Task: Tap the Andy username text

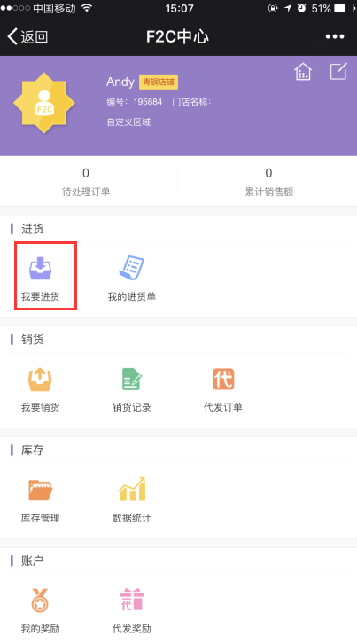Action: pyautogui.click(x=120, y=82)
